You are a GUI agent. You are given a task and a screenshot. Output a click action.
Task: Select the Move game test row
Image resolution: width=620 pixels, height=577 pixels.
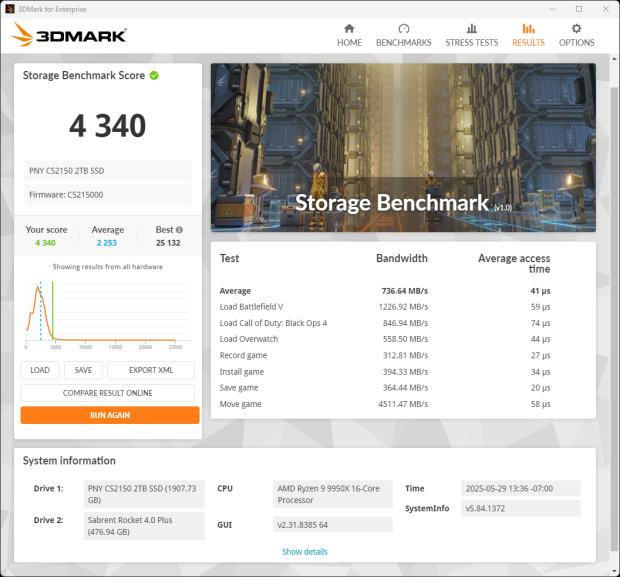402,404
